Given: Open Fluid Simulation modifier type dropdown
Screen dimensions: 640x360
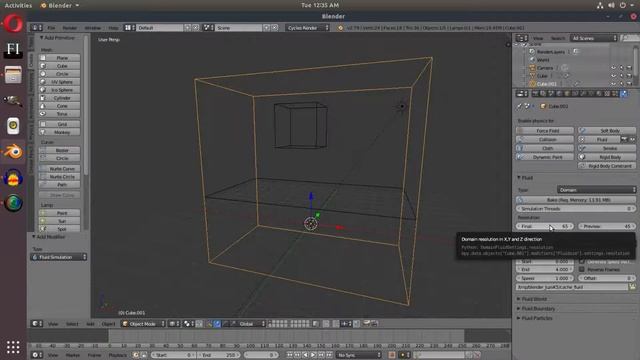Looking at the screenshot, I should tap(59, 257).
